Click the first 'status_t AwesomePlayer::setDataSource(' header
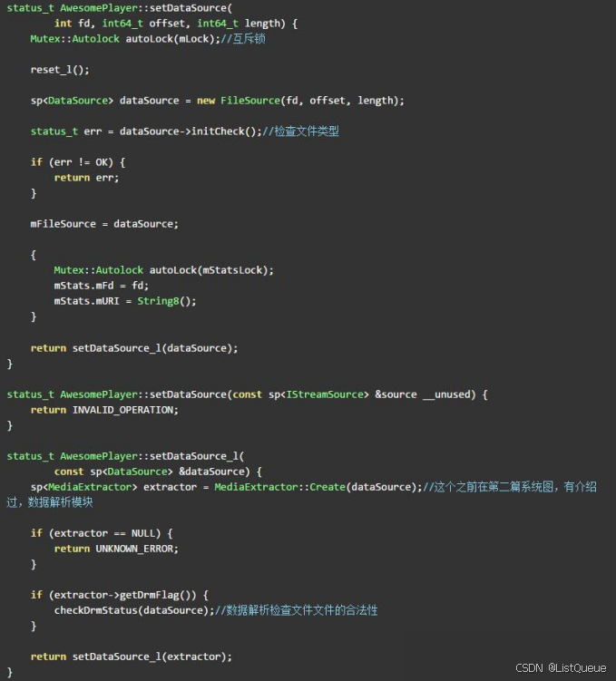616x681 pixels. [x=120, y=8]
